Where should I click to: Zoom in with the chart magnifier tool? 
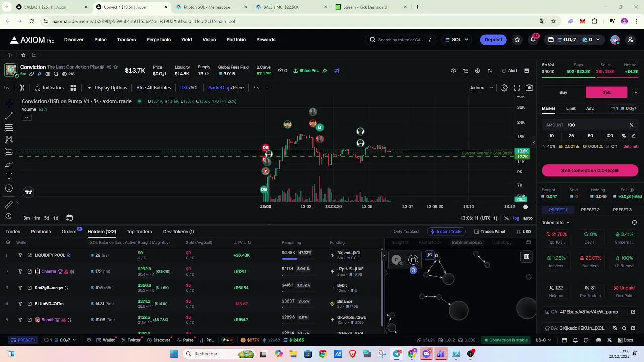[x=9, y=217]
